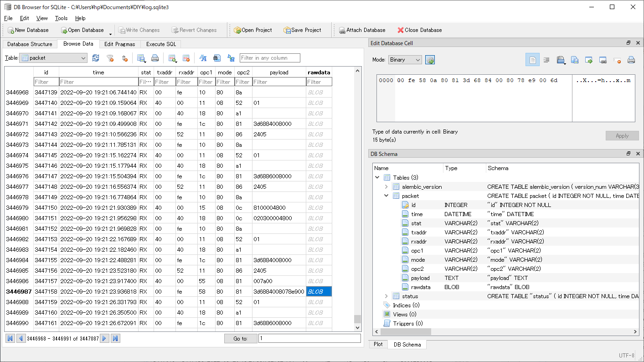Viewport: 644px width, 362px height.
Task: Click the Close Database button
Action: tap(419, 30)
